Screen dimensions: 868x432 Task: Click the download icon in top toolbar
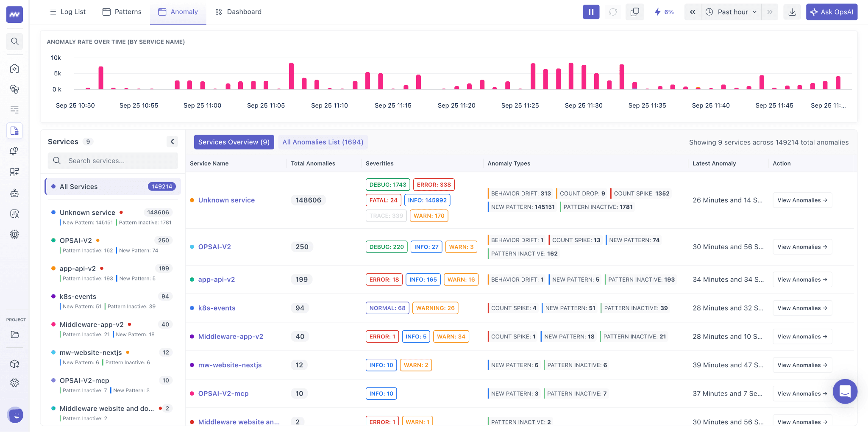tap(792, 12)
